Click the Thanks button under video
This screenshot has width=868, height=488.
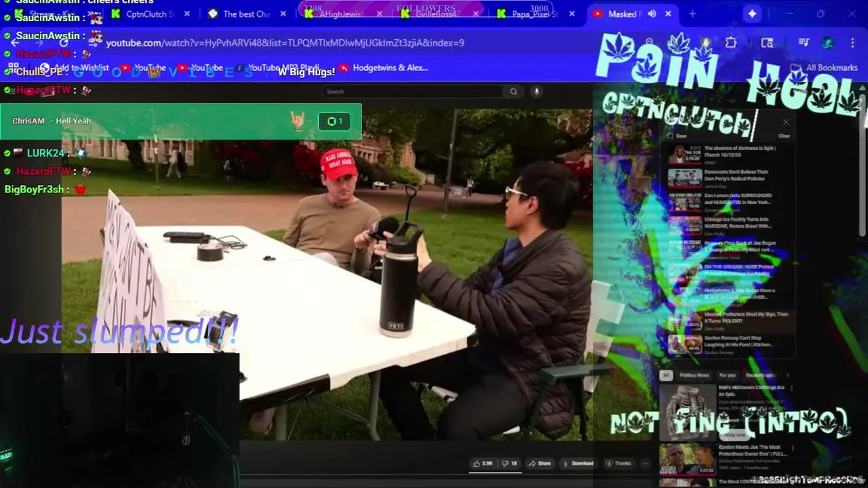click(x=618, y=464)
